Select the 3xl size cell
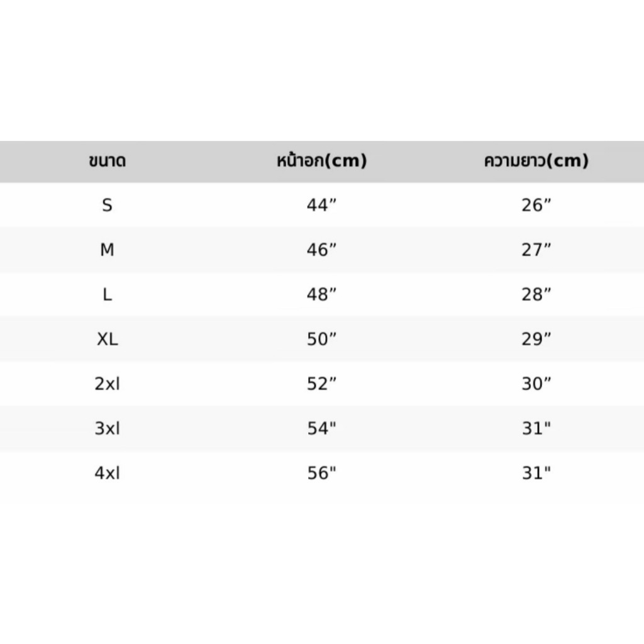The height and width of the screenshot is (644, 644). coord(107,428)
